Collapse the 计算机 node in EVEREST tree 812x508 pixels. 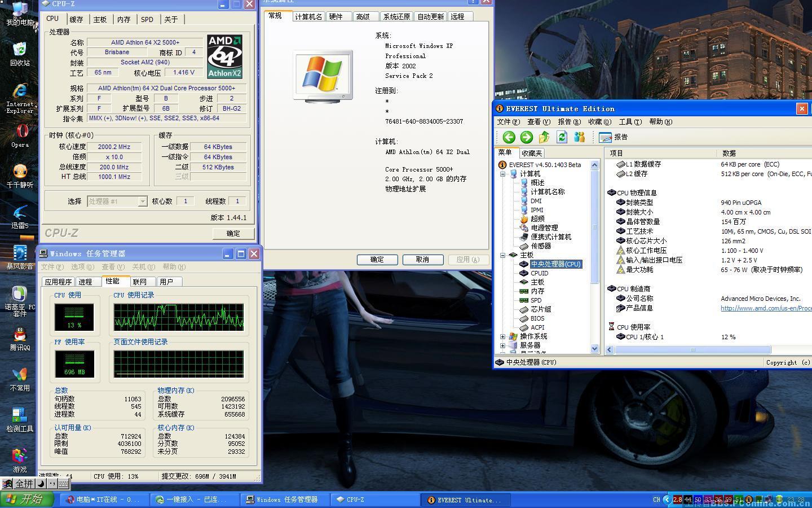click(502, 174)
